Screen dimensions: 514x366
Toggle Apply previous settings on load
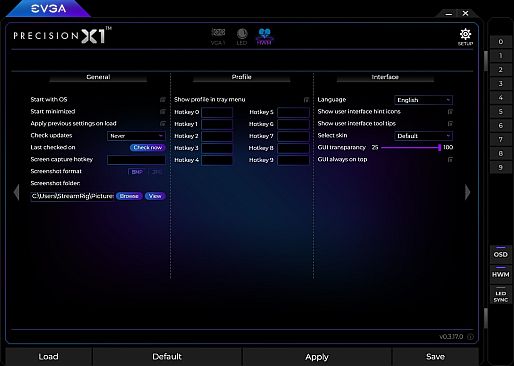[x=163, y=123]
